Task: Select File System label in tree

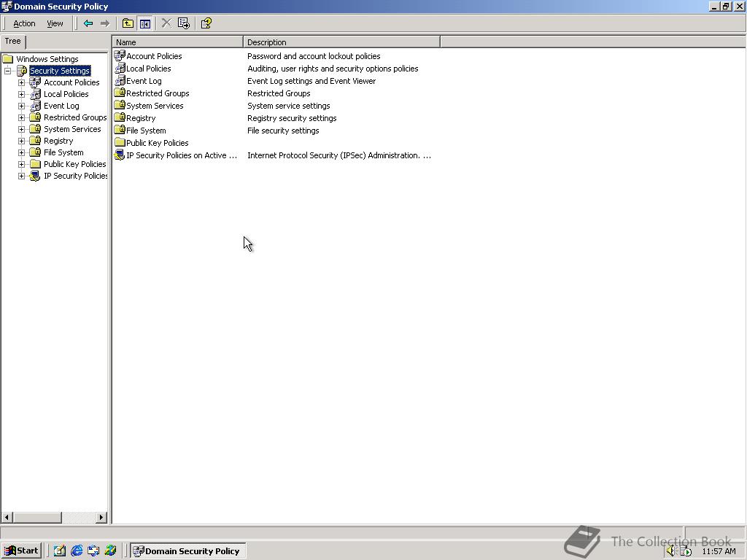Action: [x=63, y=152]
